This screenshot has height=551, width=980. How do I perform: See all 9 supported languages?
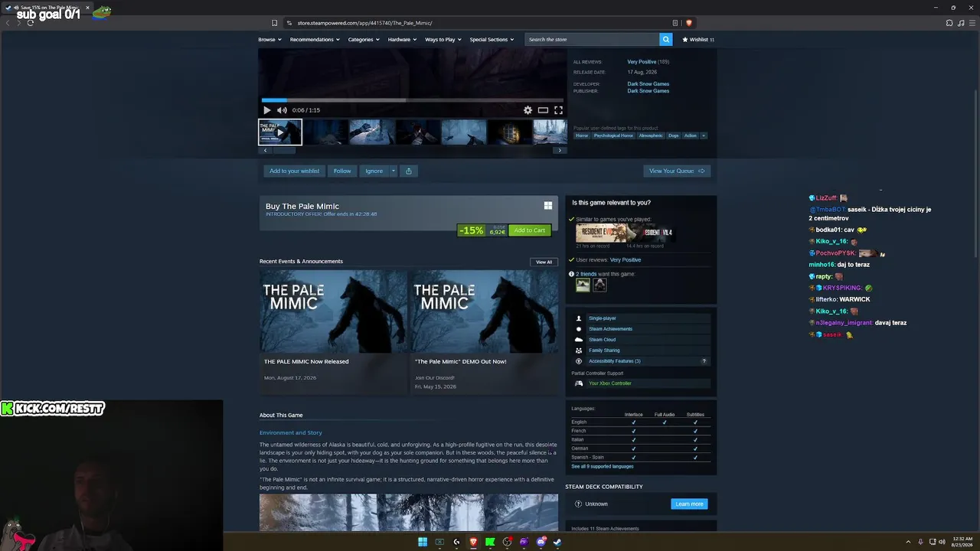[x=603, y=466]
